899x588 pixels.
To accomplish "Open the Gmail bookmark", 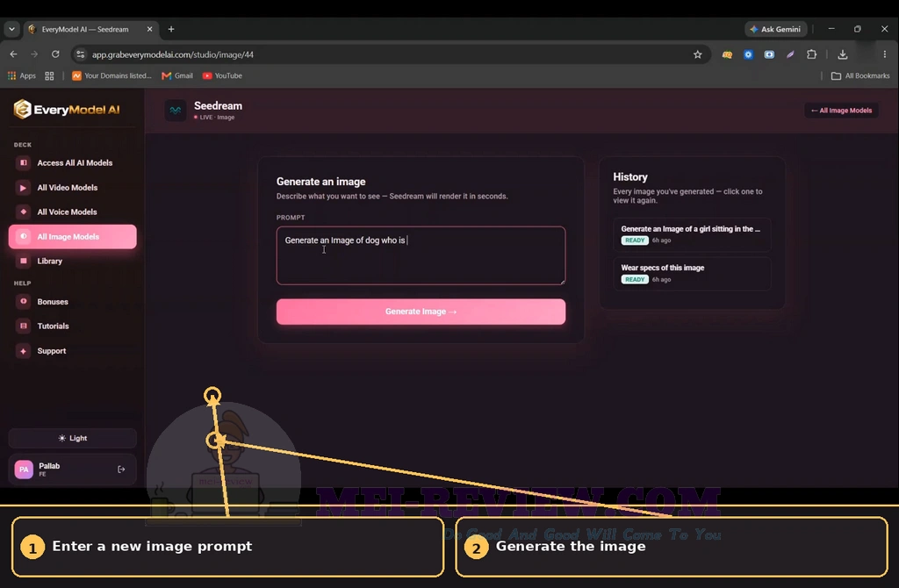I will [177, 75].
